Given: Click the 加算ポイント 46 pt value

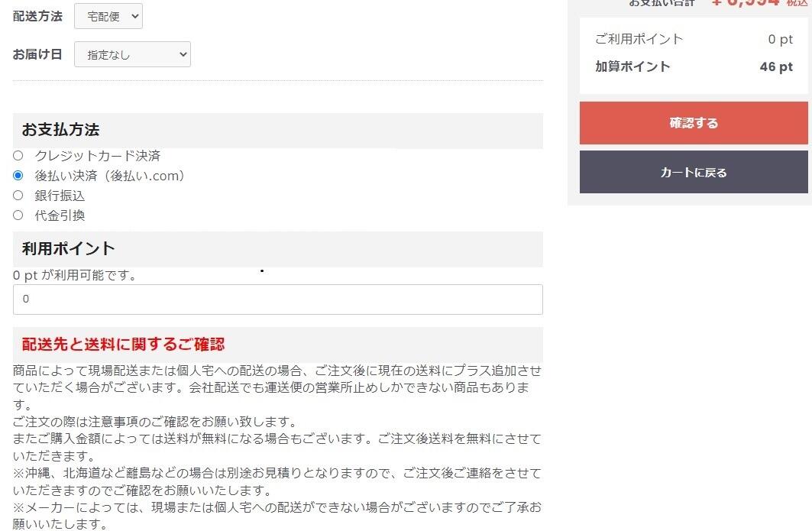Looking at the screenshot, I should [776, 66].
